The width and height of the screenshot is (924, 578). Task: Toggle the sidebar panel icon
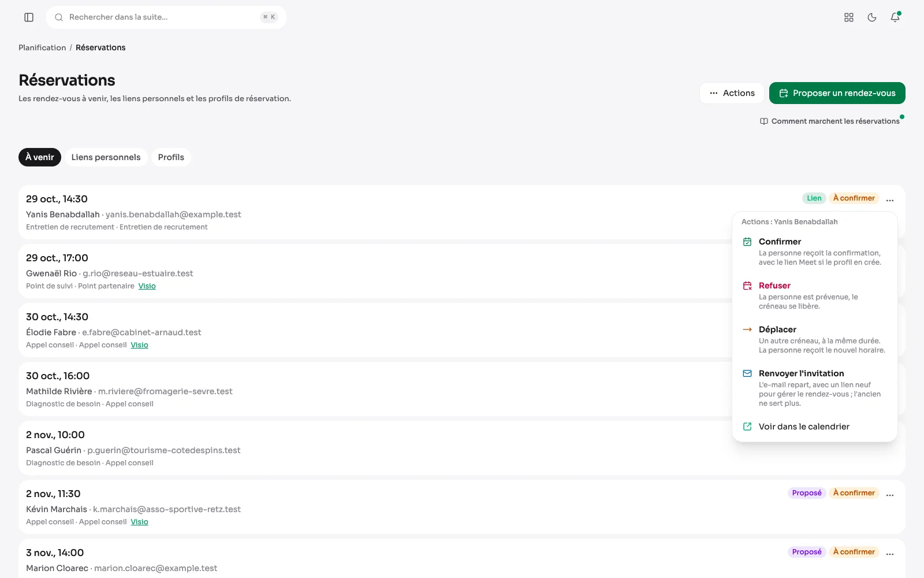(x=29, y=17)
